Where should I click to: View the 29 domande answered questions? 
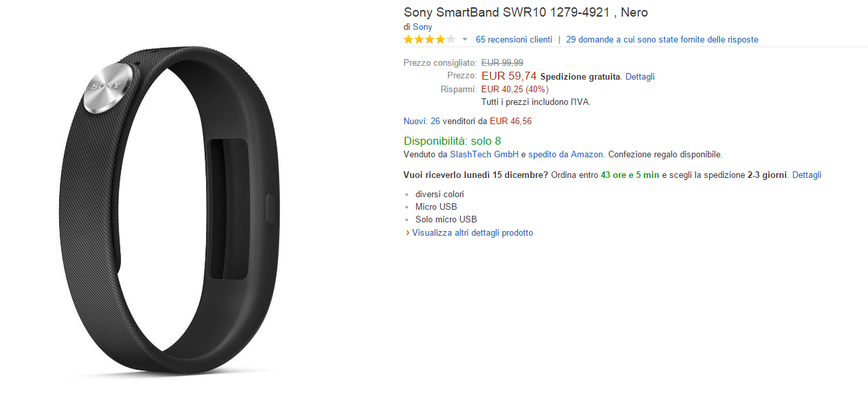click(x=662, y=39)
